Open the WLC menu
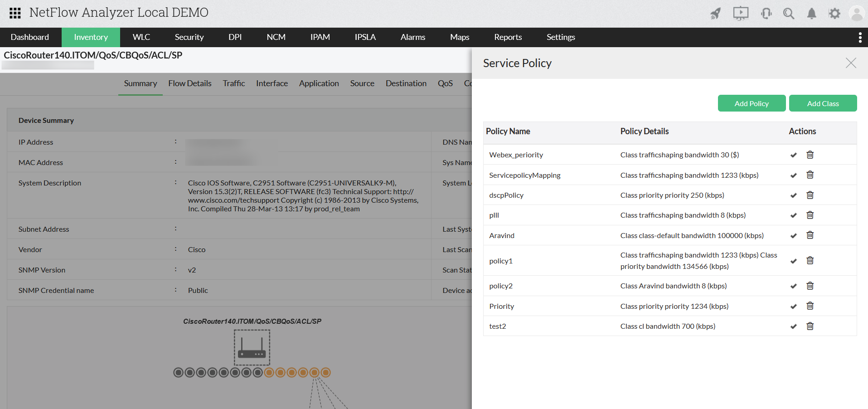This screenshot has height=409, width=868. point(141,37)
